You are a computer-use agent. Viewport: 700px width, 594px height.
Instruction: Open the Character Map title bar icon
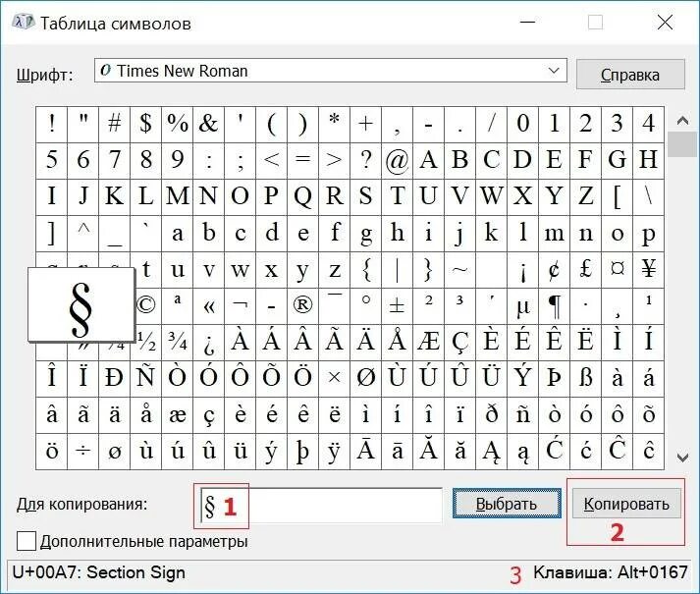point(24,23)
